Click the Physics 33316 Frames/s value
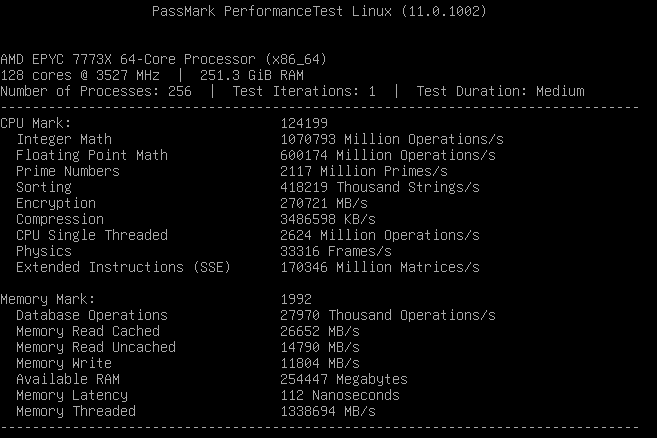The width and height of the screenshot is (657, 438). pos(336,251)
